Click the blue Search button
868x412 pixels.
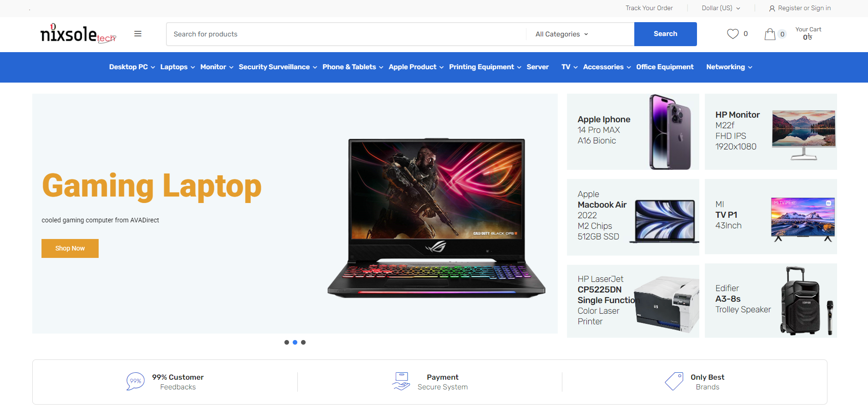[665, 34]
